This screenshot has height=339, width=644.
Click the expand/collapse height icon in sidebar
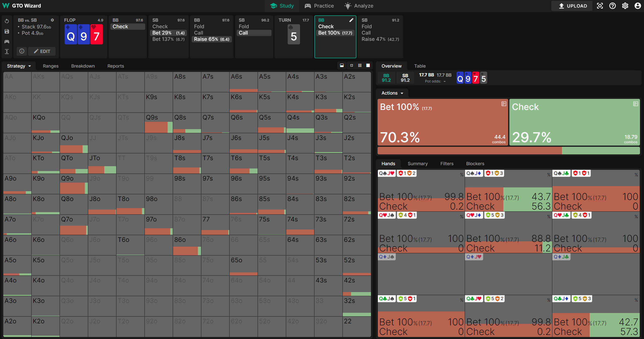pyautogui.click(x=7, y=51)
